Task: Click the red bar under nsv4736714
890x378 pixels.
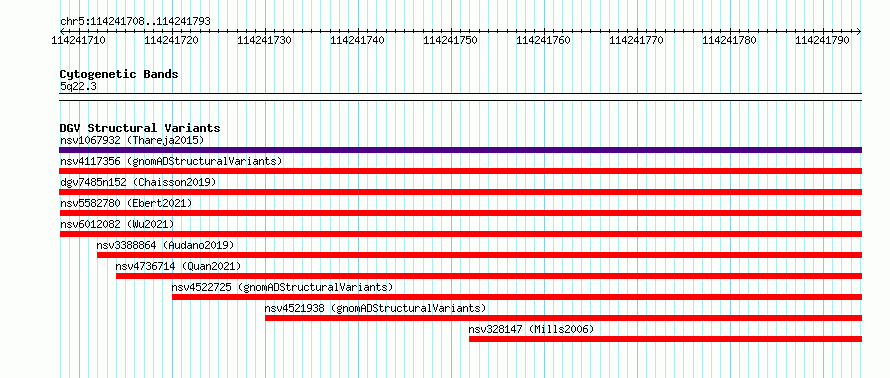Action: pos(489,276)
